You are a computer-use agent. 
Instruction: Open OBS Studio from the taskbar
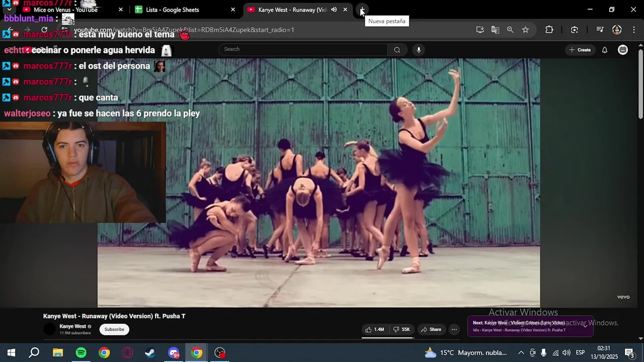pyautogui.click(x=220, y=352)
